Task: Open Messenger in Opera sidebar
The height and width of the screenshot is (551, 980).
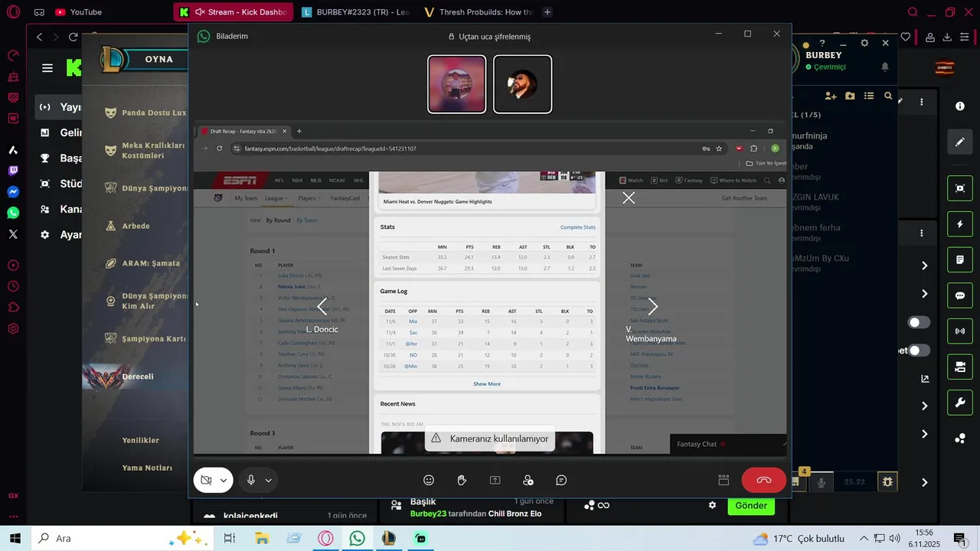Action: coord(13,192)
